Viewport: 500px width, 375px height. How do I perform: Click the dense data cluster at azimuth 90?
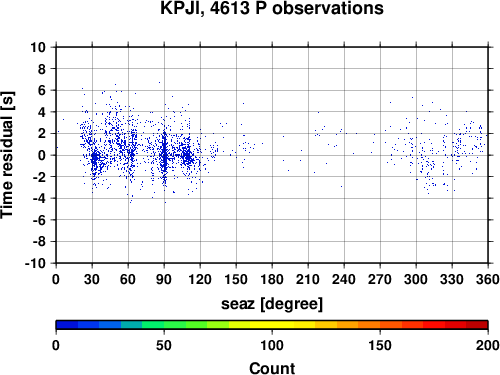164,156
